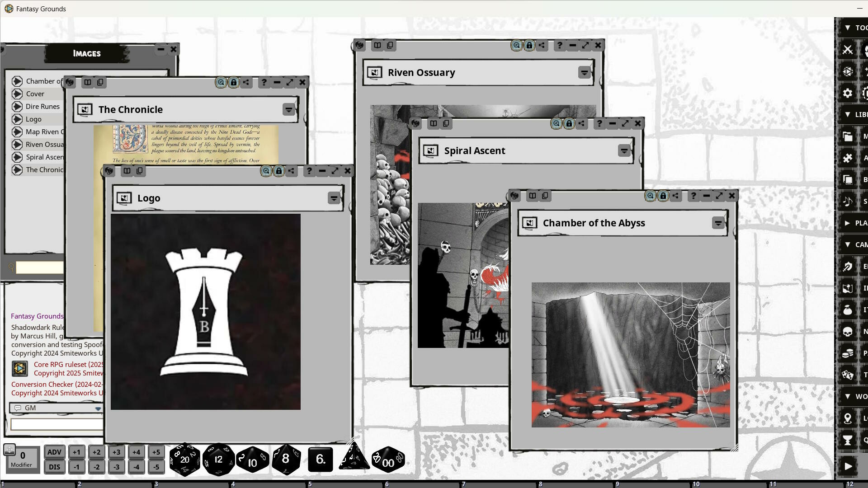Open the Logo window title dropdown
The width and height of the screenshot is (868, 488).
[334, 198]
